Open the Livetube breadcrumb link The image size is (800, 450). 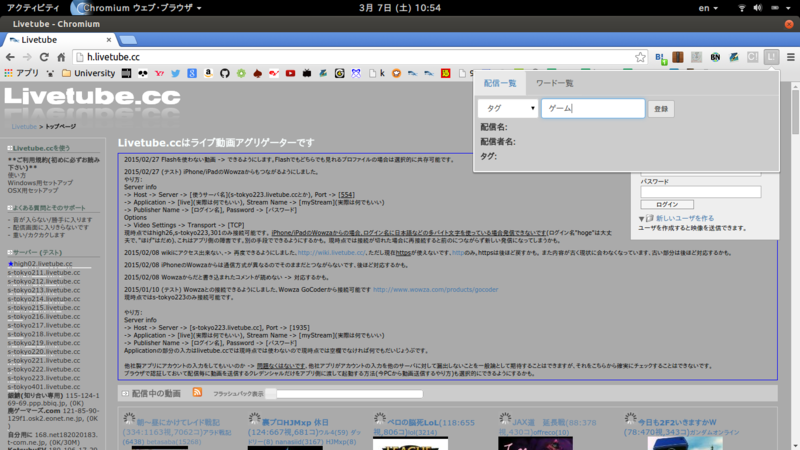click(24, 127)
